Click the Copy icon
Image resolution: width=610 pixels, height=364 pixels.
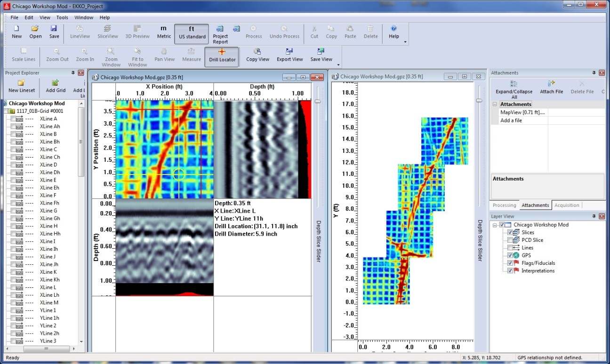(x=331, y=32)
